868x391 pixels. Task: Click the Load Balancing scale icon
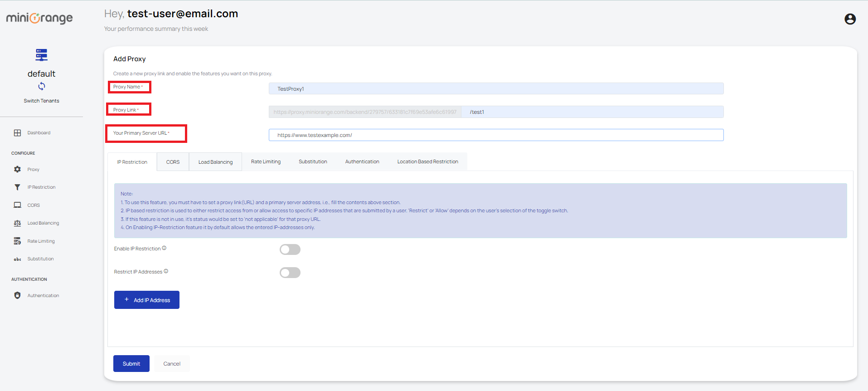(17, 223)
